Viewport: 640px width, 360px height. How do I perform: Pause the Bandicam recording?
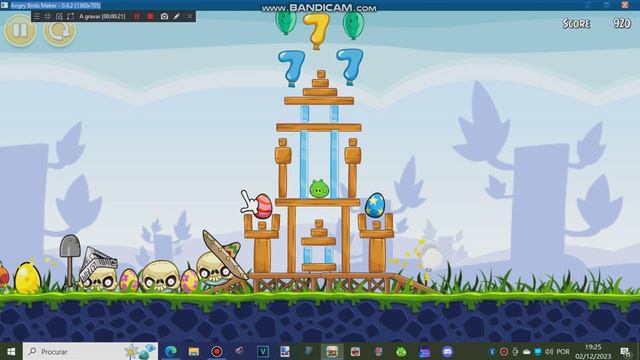point(137,16)
